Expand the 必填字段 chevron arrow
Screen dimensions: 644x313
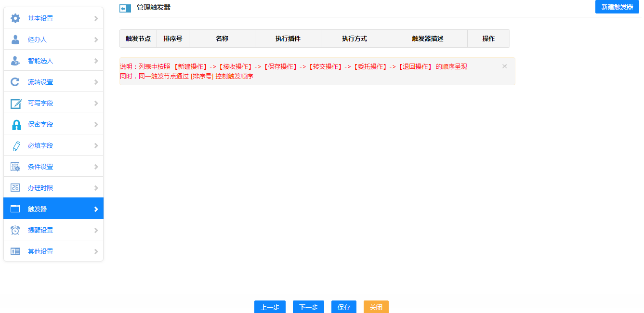tap(96, 145)
